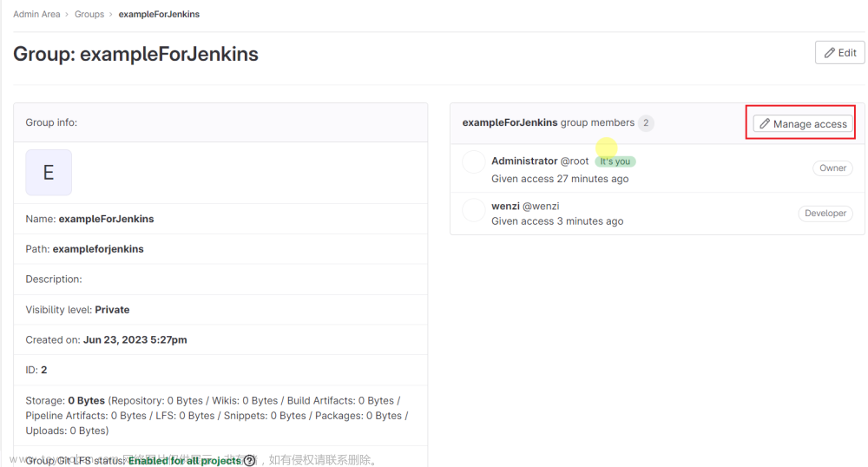Viewport: 868px width, 467px height.
Task: Select the ID: 2 row
Action: (220, 370)
